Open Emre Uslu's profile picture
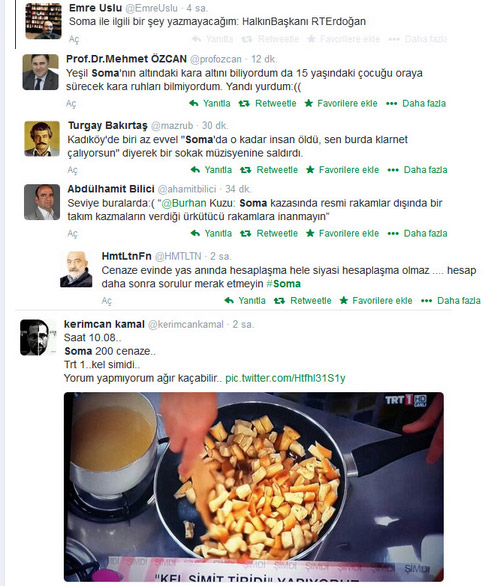Screen dimensions: 492x586 [43, 21]
